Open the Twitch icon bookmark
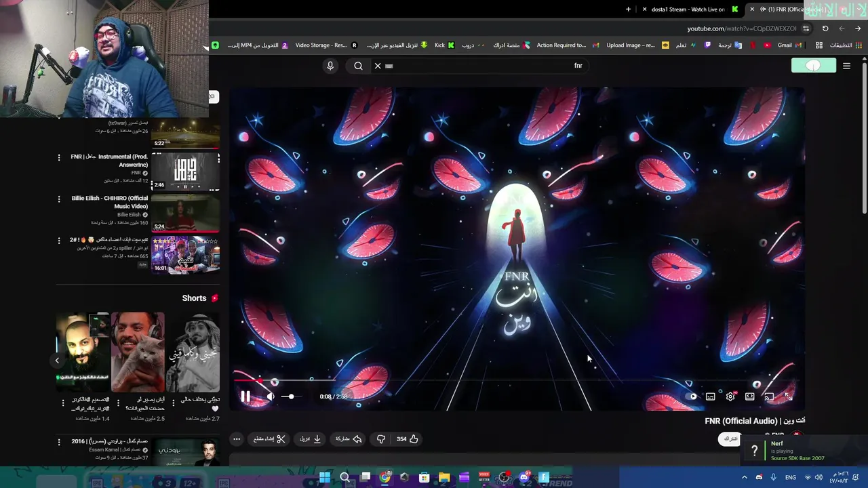 tap(708, 45)
